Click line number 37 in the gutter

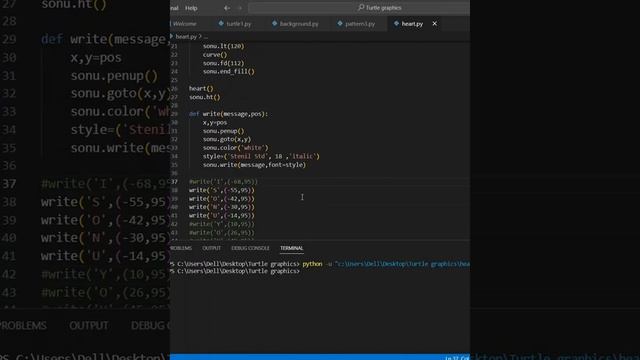pyautogui.click(x=174, y=182)
